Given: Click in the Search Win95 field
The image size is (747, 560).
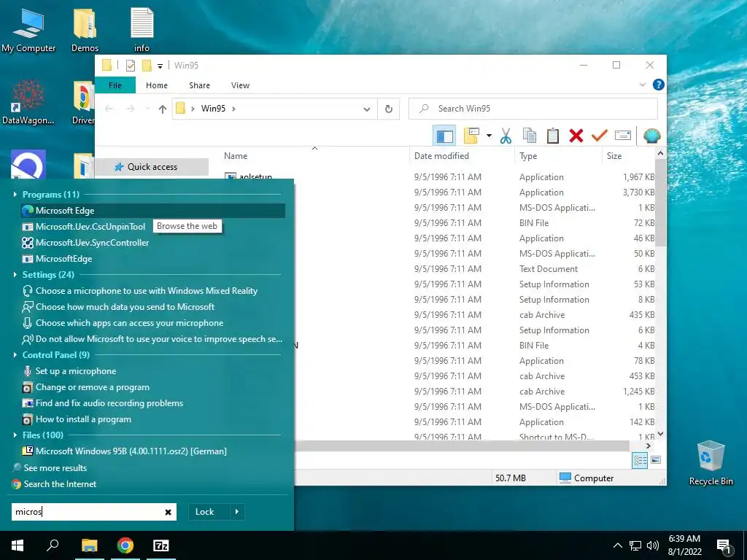Looking at the screenshot, I should pyautogui.click(x=533, y=109).
